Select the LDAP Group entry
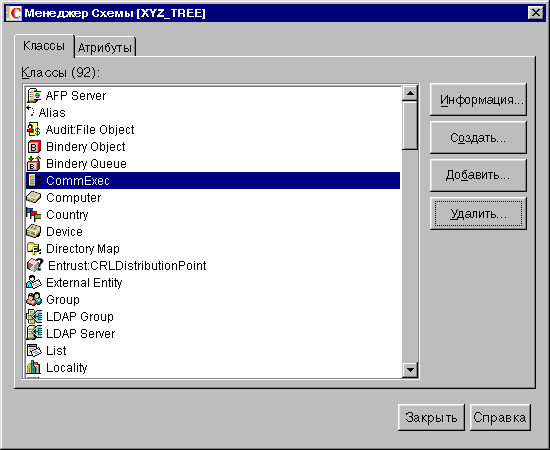This screenshot has height=450, width=550. [x=213, y=317]
